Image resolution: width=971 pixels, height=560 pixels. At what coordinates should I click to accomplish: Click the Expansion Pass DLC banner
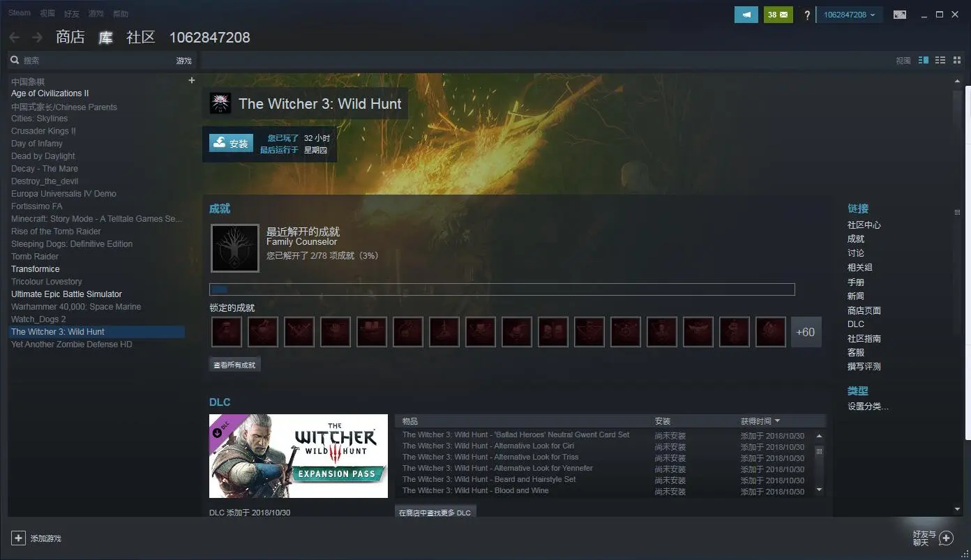(299, 456)
